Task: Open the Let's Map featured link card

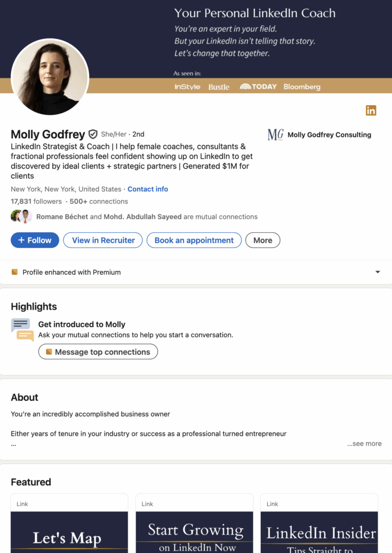Action: pos(70,523)
